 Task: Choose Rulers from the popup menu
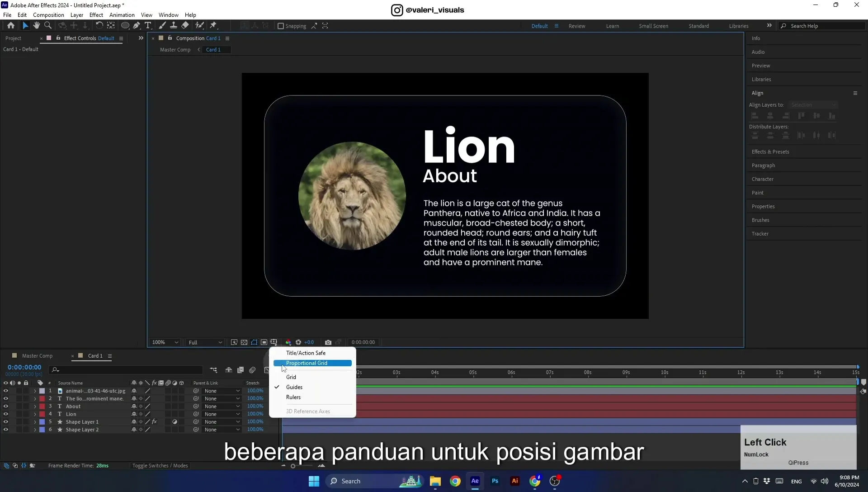coord(293,397)
